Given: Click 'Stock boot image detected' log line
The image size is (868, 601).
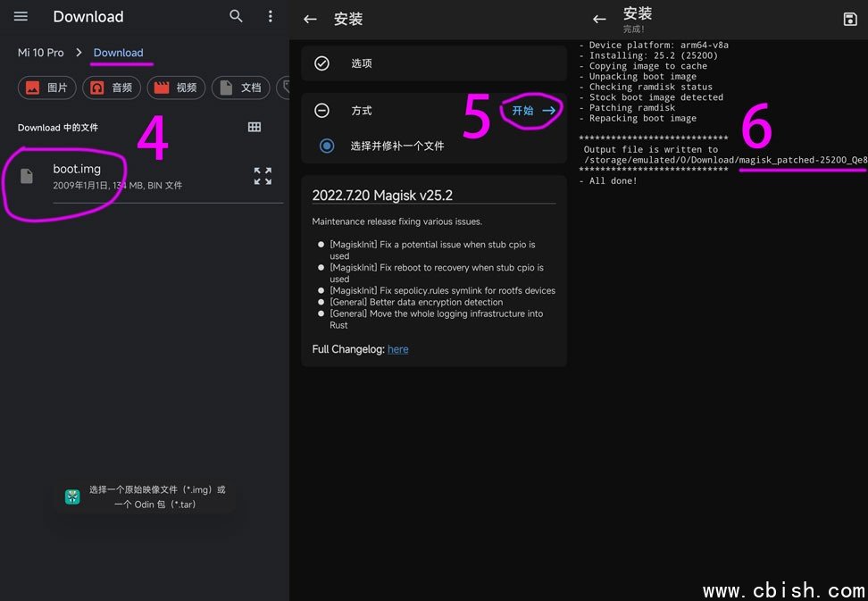Looking at the screenshot, I should coord(650,97).
